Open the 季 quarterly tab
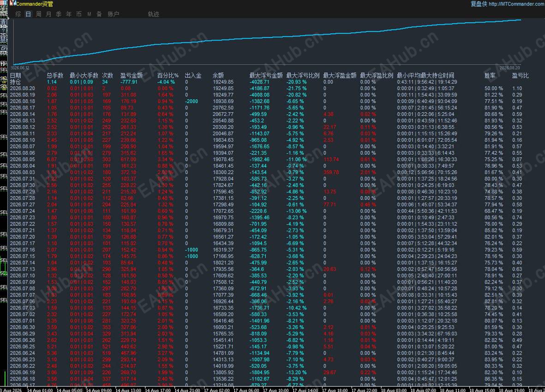This screenshot has width=545, height=392. [x=59, y=14]
